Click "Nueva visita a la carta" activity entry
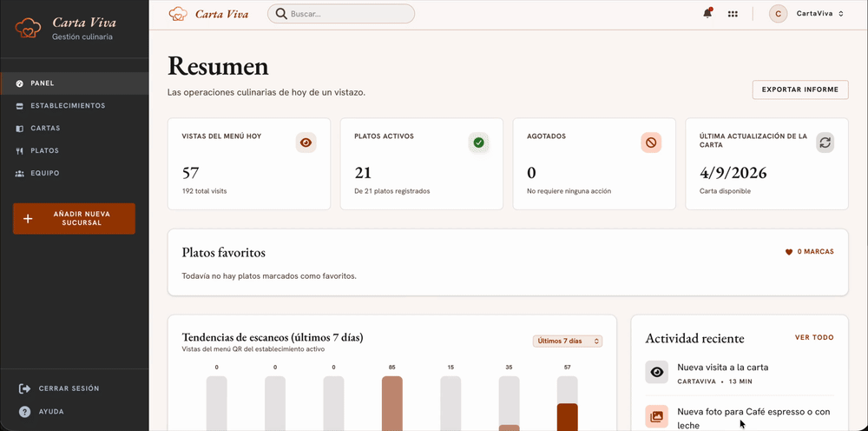Viewport: 868px width, 431px height. 722,368
